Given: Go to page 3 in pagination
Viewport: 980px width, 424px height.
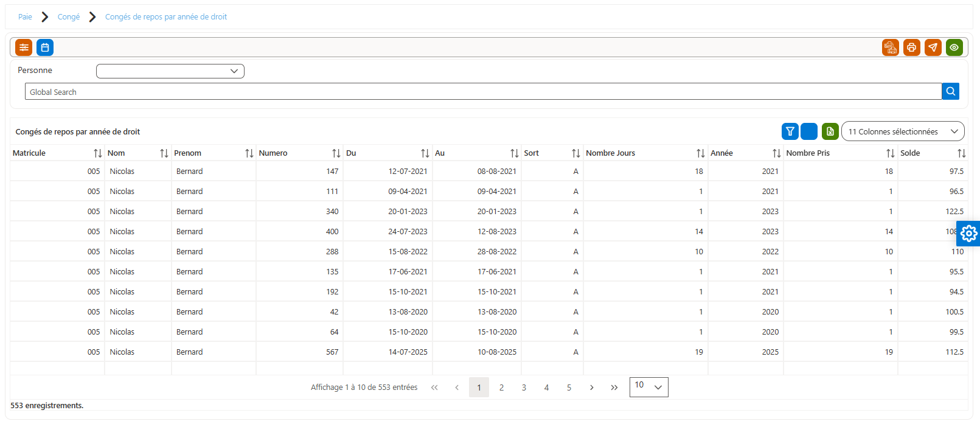Looking at the screenshot, I should click(x=524, y=388).
